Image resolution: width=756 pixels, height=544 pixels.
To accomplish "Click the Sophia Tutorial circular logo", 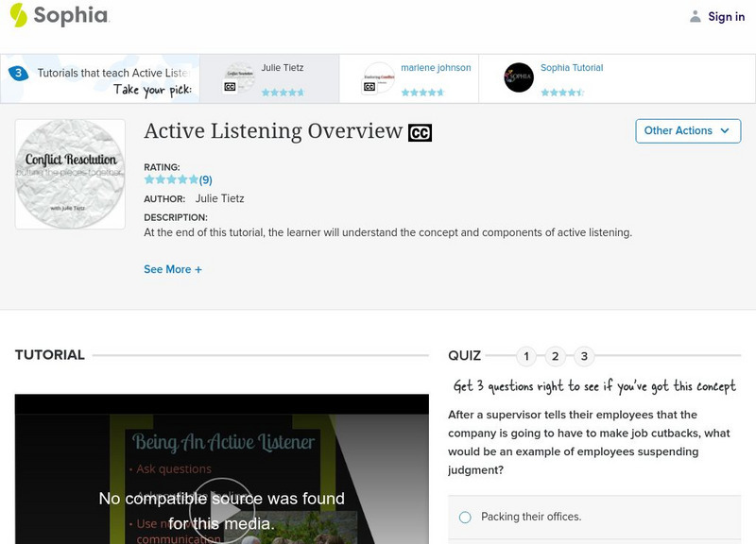I will (519, 76).
